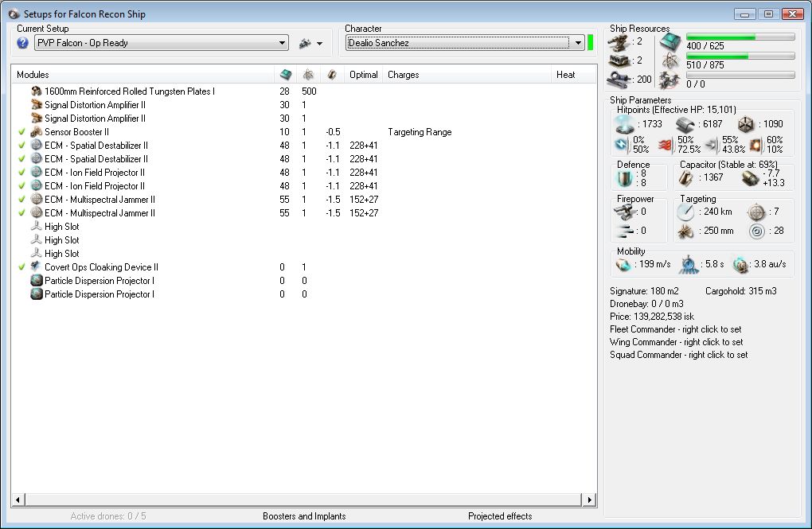Viewport: 812px width, 529px height.
Task: Click the sensor strength icon showing 28
Action: [756, 231]
